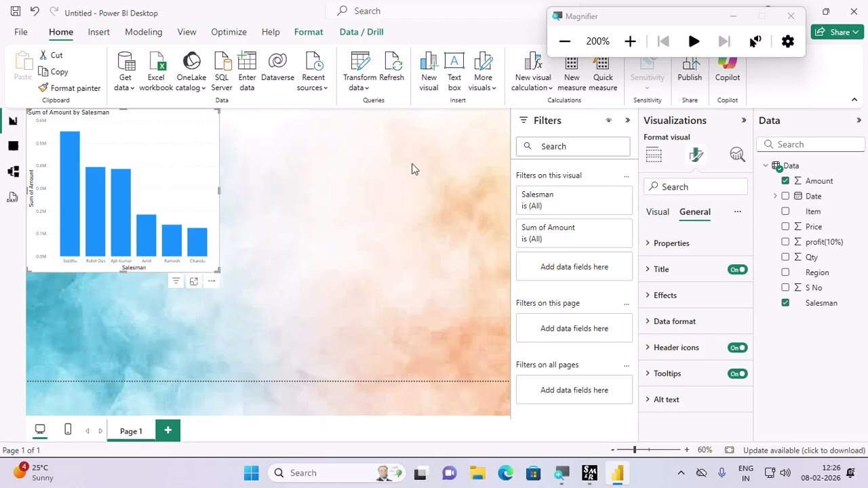Open the File menu
This screenshot has width=868, height=488.
coord(21,32)
